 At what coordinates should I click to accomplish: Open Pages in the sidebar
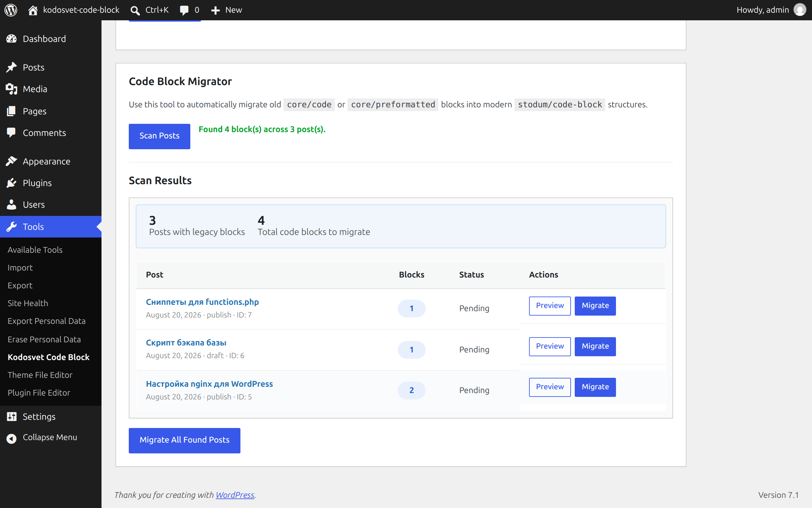click(x=51, y=111)
